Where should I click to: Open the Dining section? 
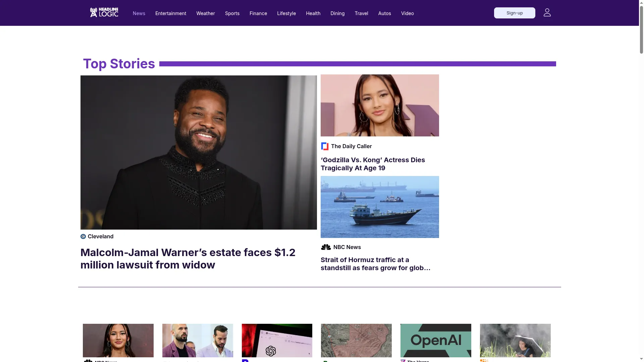[x=337, y=13]
